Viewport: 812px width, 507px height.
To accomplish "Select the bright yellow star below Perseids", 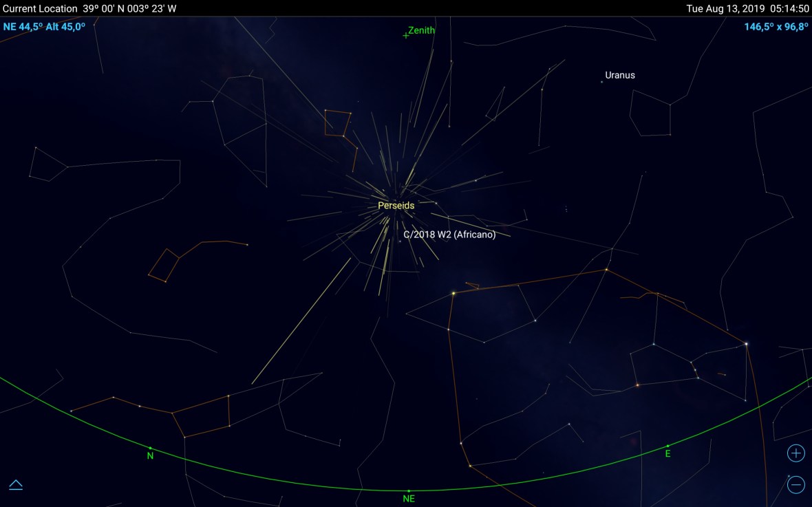I will point(453,292).
